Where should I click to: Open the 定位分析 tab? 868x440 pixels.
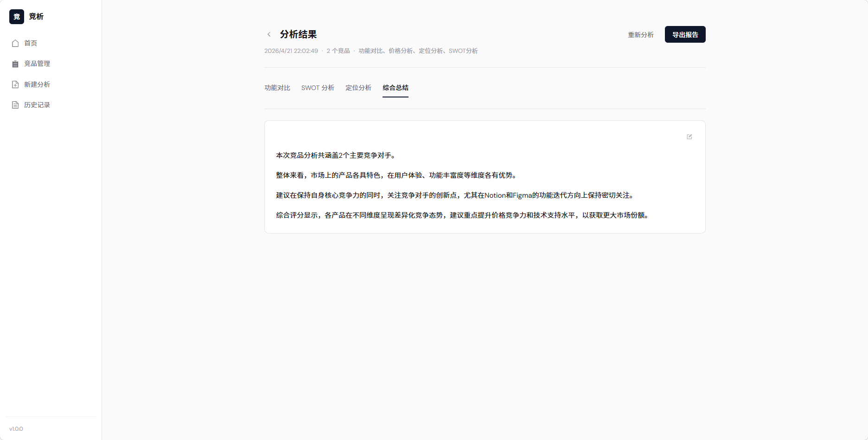click(358, 88)
